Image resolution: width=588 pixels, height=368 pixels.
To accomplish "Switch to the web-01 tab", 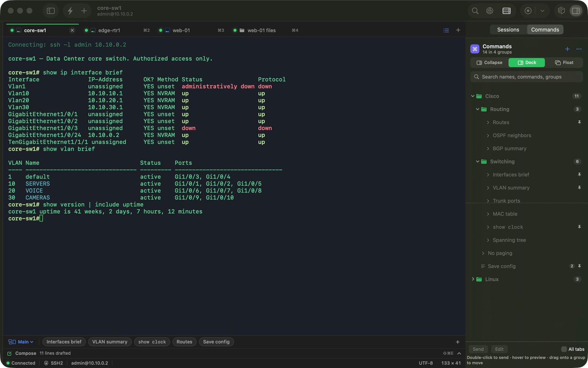I will (x=191, y=30).
